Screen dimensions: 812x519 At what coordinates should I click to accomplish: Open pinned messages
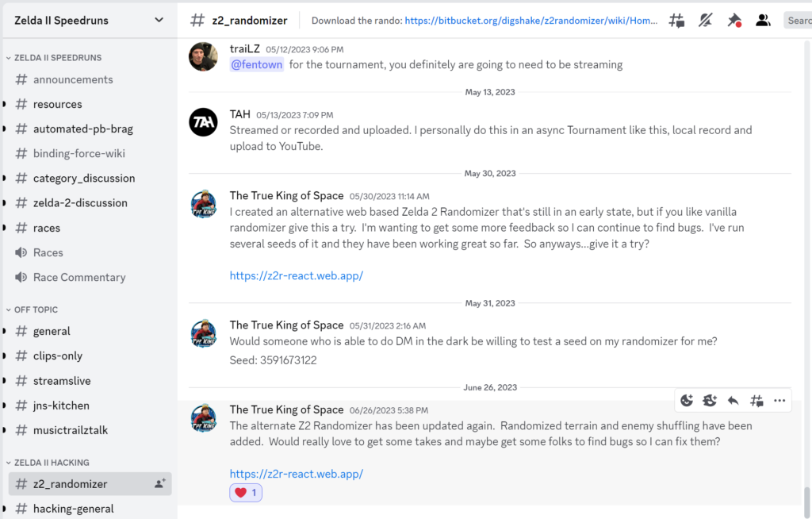click(734, 21)
